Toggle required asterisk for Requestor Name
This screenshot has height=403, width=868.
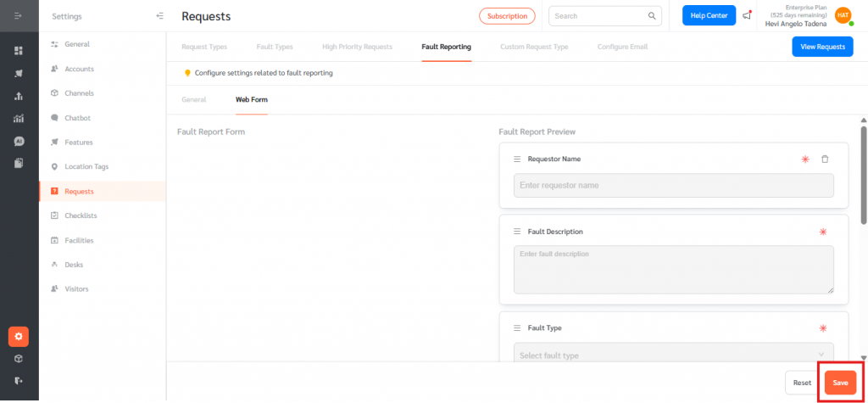click(805, 159)
